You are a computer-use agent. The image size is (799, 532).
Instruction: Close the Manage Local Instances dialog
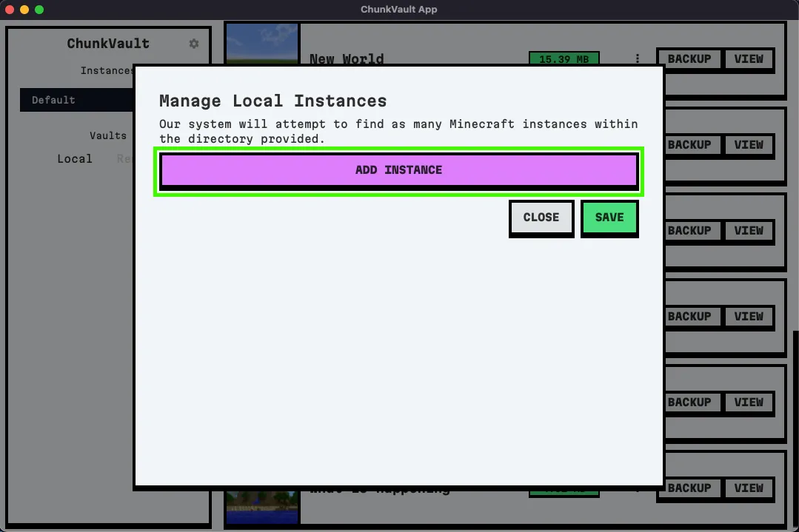click(x=541, y=218)
